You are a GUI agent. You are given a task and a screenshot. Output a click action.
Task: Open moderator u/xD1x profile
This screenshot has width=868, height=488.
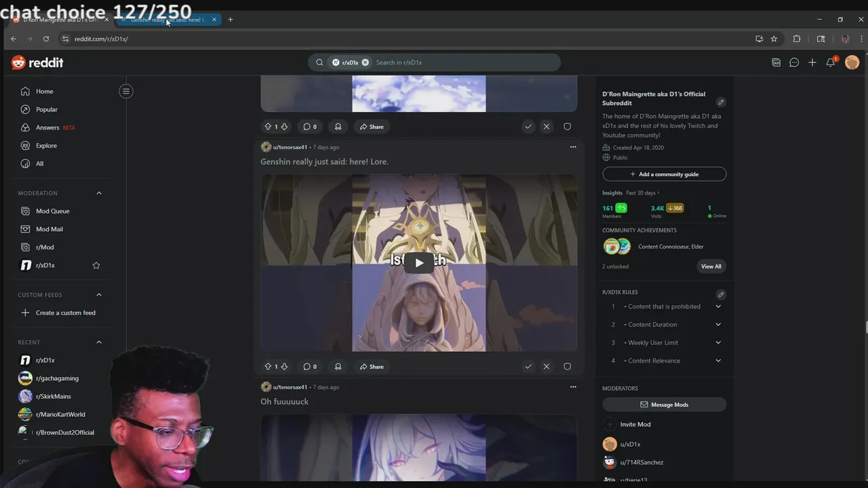point(630,445)
